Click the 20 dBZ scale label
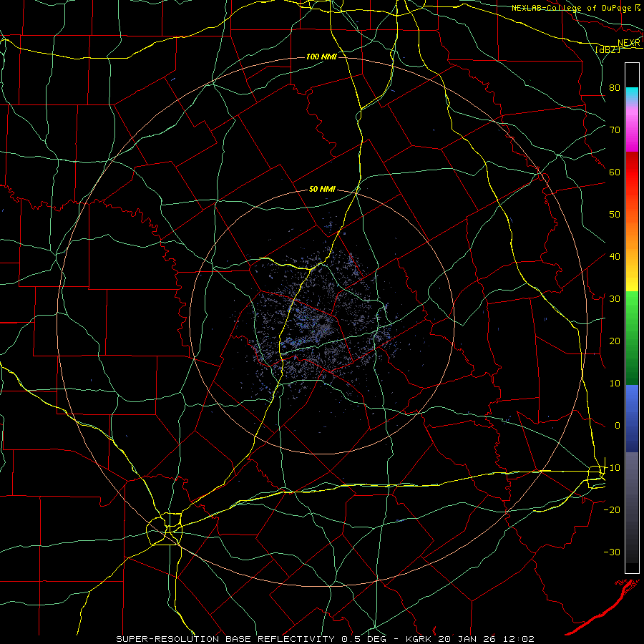The image size is (644, 644). [615, 341]
